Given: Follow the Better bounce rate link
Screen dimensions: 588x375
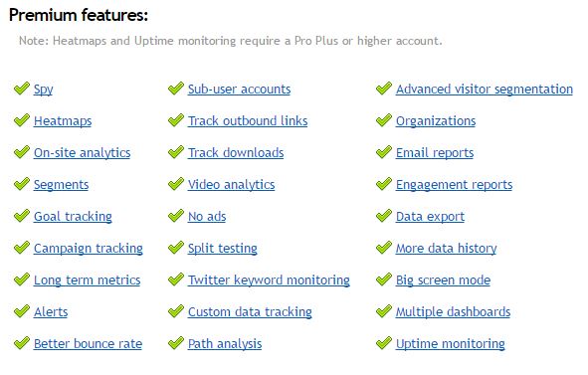Looking at the screenshot, I should click(88, 343).
